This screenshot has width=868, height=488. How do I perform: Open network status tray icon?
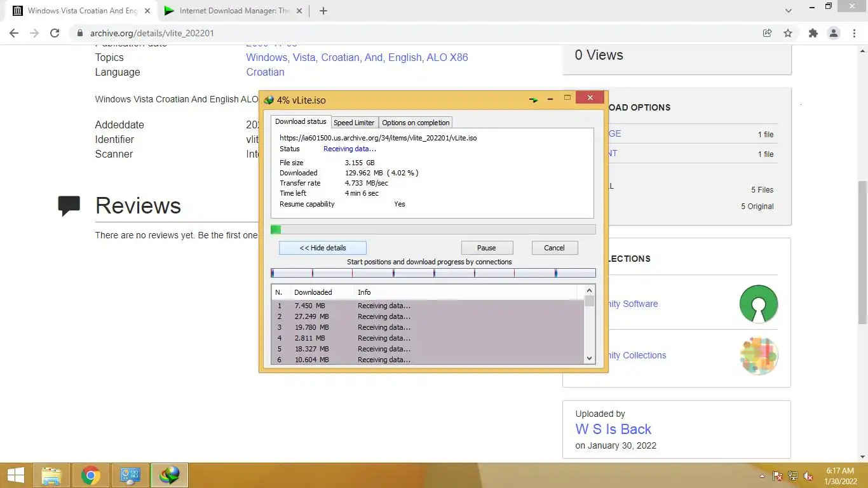coord(793,476)
